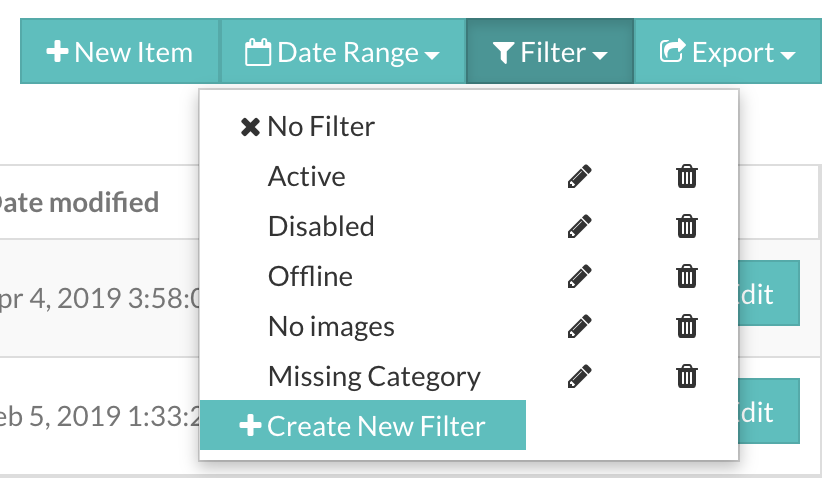Screen dimensions: 830x478
Task: Delete the No images filter trash icon
Action: (687, 327)
